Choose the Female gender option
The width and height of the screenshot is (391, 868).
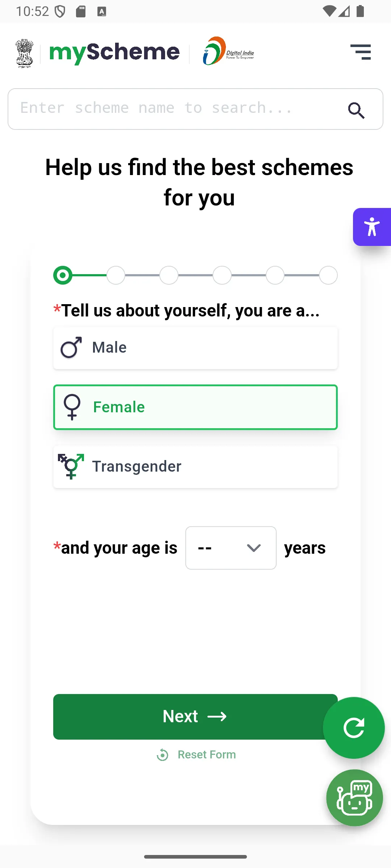point(195,407)
